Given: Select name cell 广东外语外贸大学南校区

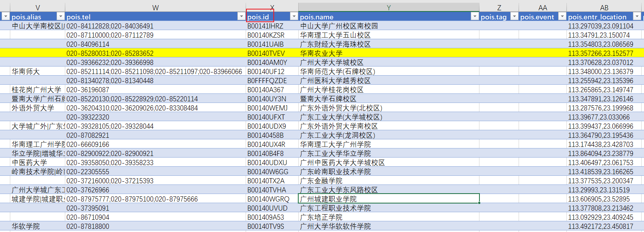Looking at the screenshot, I should 389,126.
